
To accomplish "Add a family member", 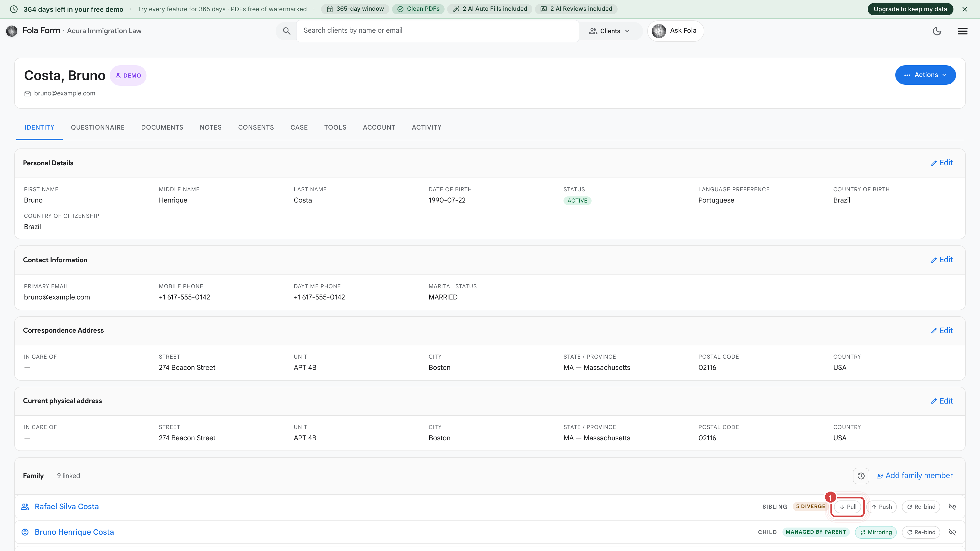I will click(915, 476).
